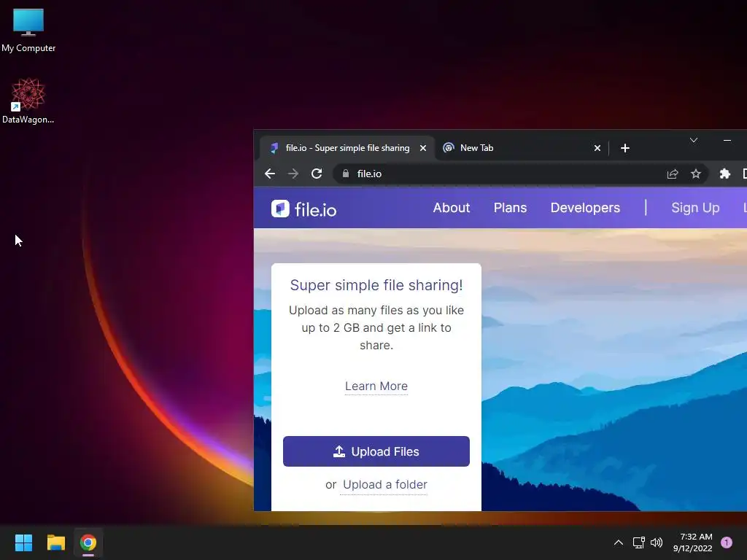
Task: Open a new tab with the plus button
Action: tap(625, 148)
